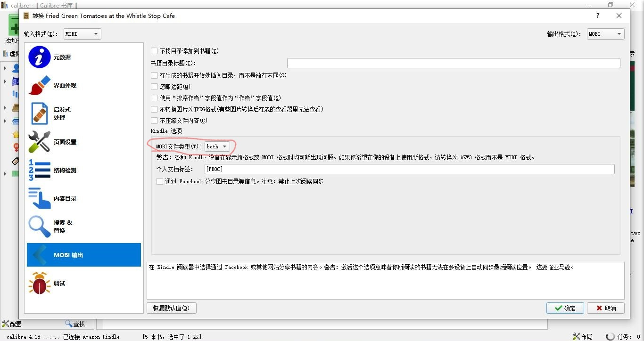Open the 输入格式 MOBI dropdown

(x=82, y=34)
